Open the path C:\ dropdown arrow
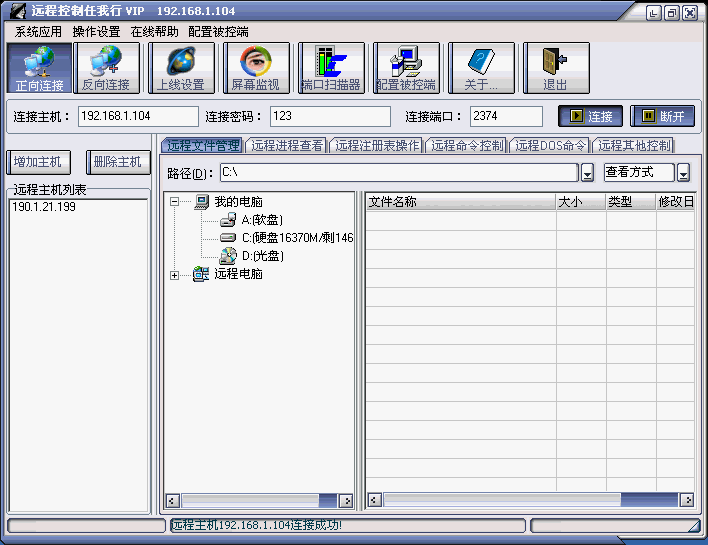Image resolution: width=708 pixels, height=545 pixels. click(x=588, y=173)
